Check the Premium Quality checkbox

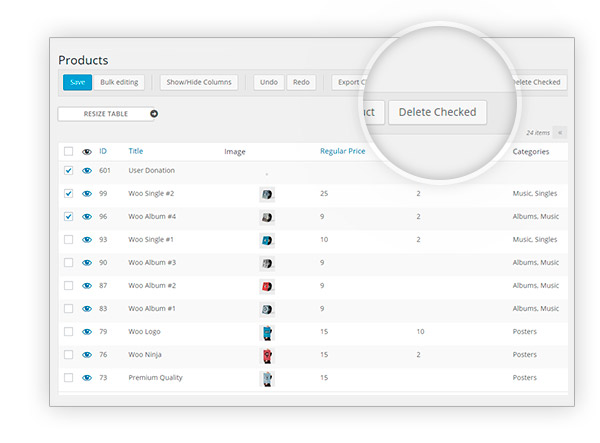(x=68, y=378)
